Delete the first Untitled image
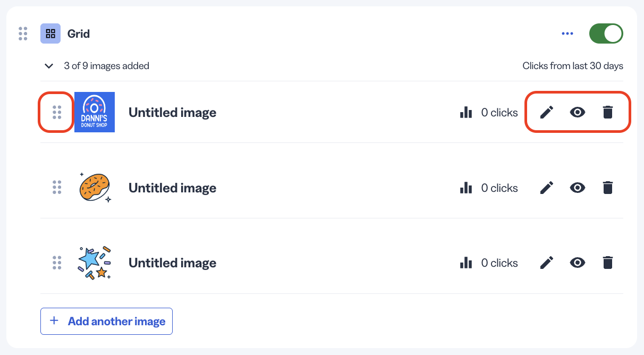This screenshot has height=355, width=644. click(x=608, y=112)
